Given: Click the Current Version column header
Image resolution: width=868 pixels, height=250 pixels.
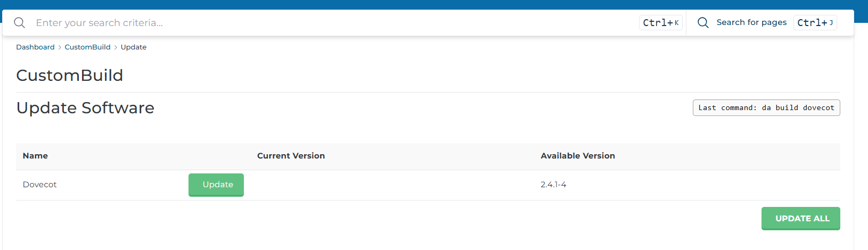Looking at the screenshot, I should (x=291, y=156).
